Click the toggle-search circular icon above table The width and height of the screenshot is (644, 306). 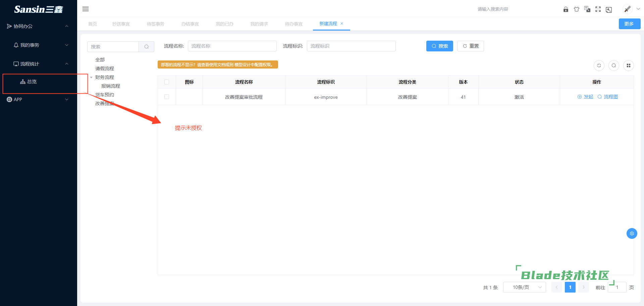tap(614, 65)
